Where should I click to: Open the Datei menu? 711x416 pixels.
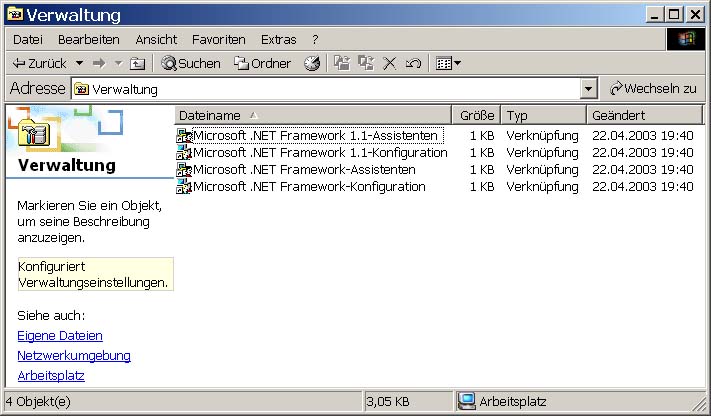(x=28, y=39)
